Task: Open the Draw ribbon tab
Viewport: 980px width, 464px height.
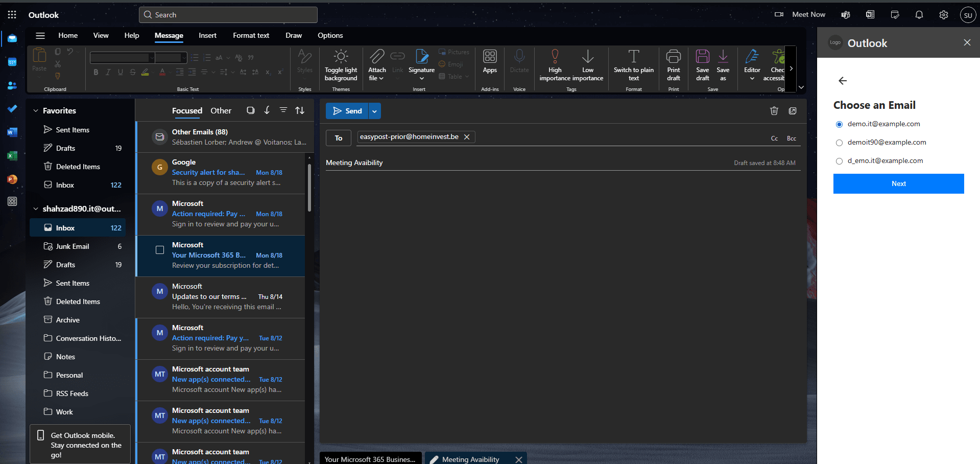Action: tap(294, 35)
